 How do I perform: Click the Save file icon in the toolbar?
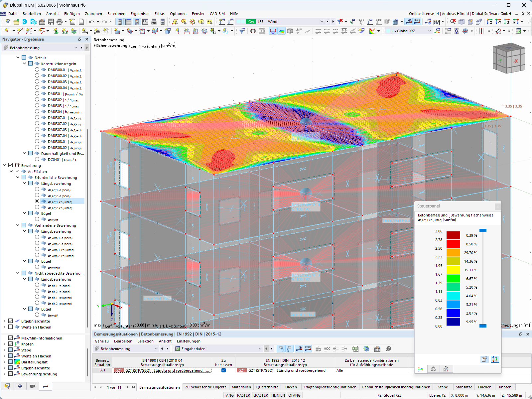(51, 22)
